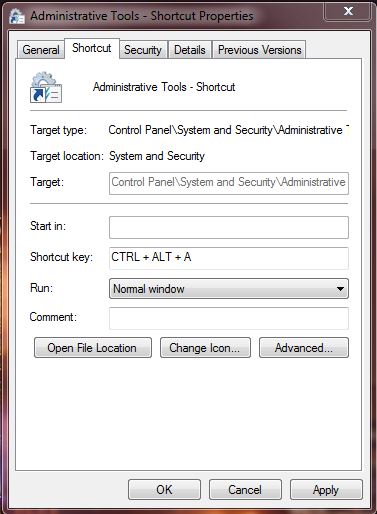The height and width of the screenshot is (514, 377).
Task: Close the Shortcut Properties dialog
Action: (348, 12)
